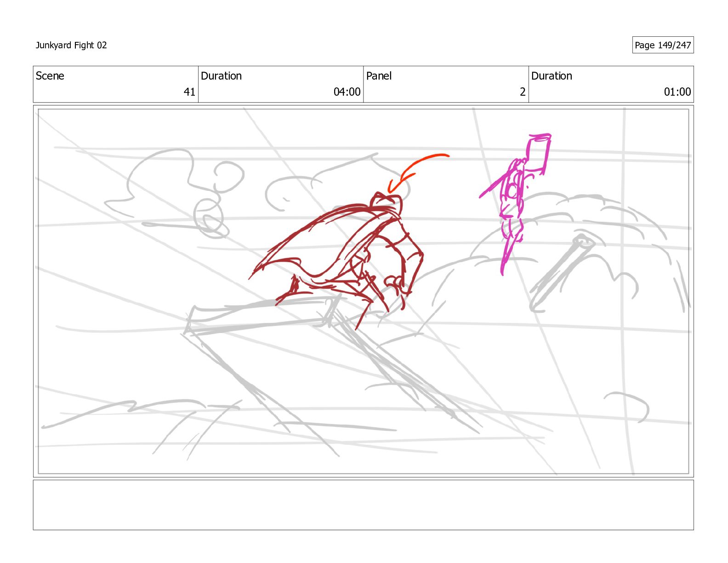Viewport: 728px width, 563px height.
Task: Click the 'Scene' header label
Action: click(50, 76)
